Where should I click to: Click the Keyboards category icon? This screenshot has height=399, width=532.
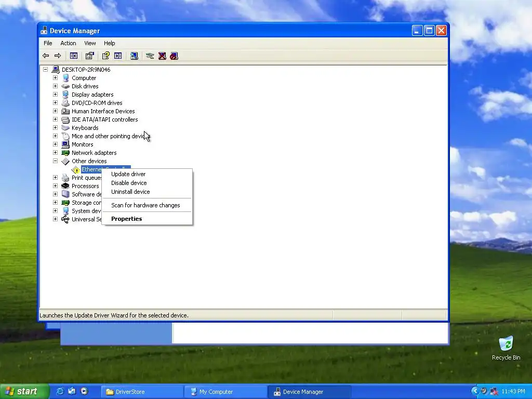[x=65, y=128]
